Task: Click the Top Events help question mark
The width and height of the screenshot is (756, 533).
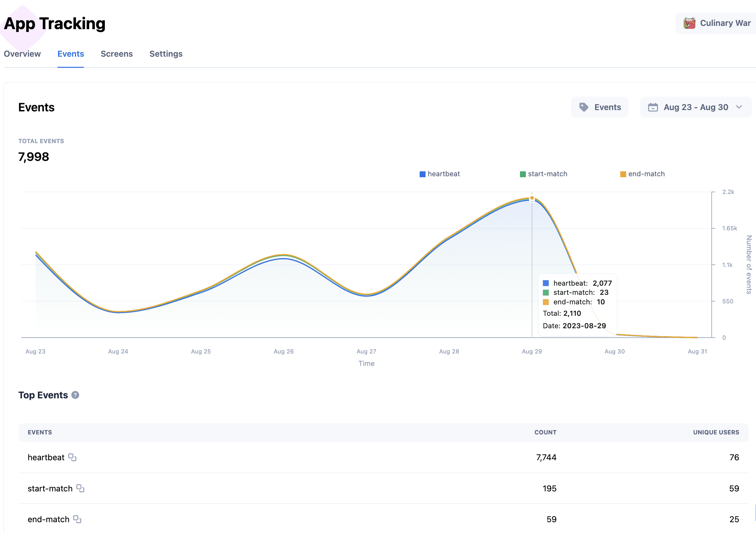Action: click(x=75, y=395)
